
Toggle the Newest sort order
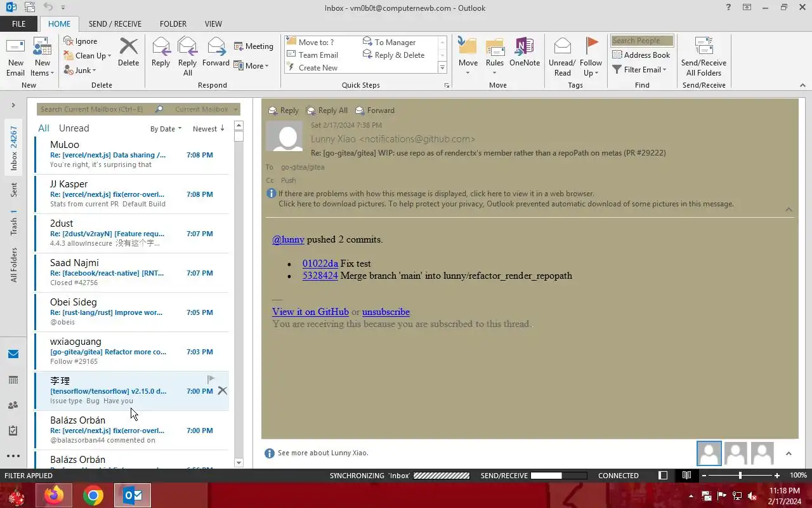click(x=209, y=129)
